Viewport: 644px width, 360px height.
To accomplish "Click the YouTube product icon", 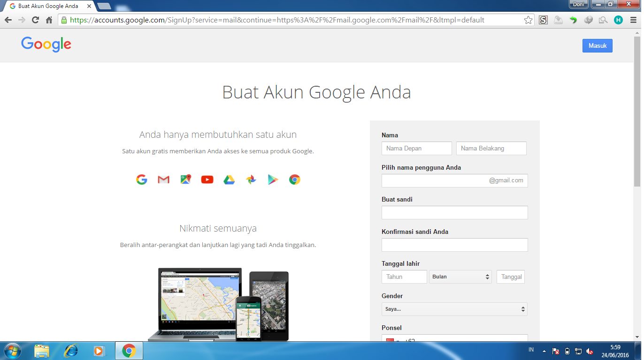I will point(207,180).
